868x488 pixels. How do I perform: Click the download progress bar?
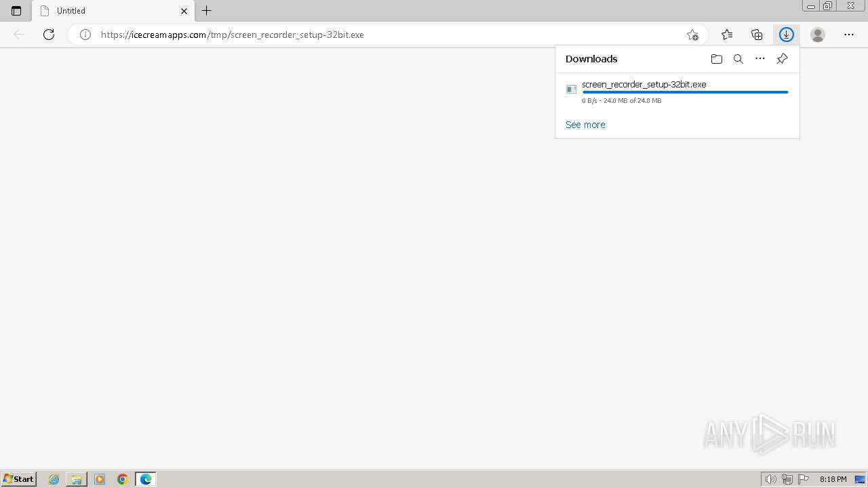(x=686, y=92)
